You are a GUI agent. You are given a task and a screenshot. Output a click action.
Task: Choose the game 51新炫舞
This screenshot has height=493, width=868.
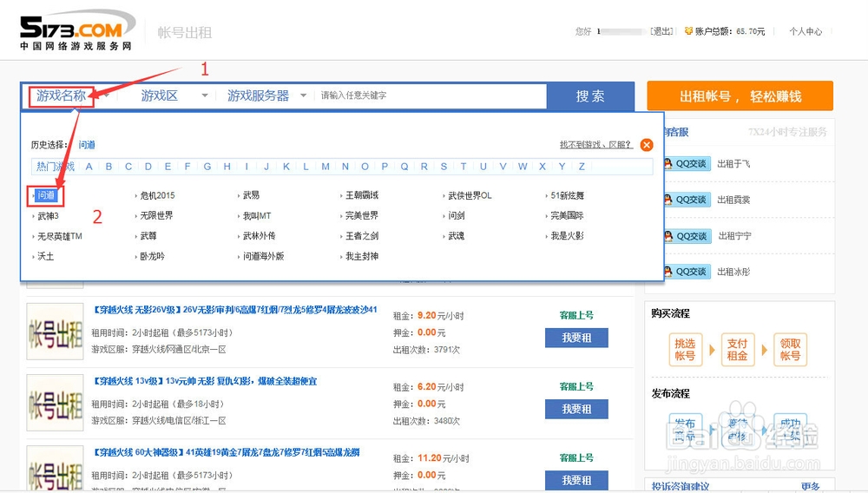click(x=568, y=195)
